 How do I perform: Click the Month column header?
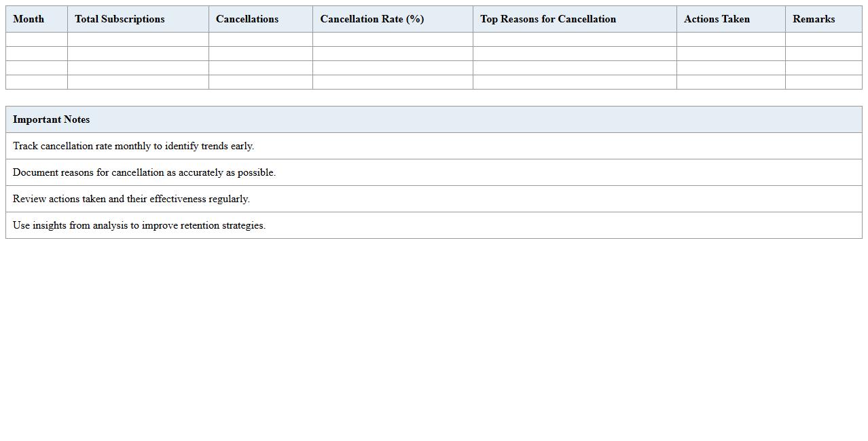click(29, 19)
